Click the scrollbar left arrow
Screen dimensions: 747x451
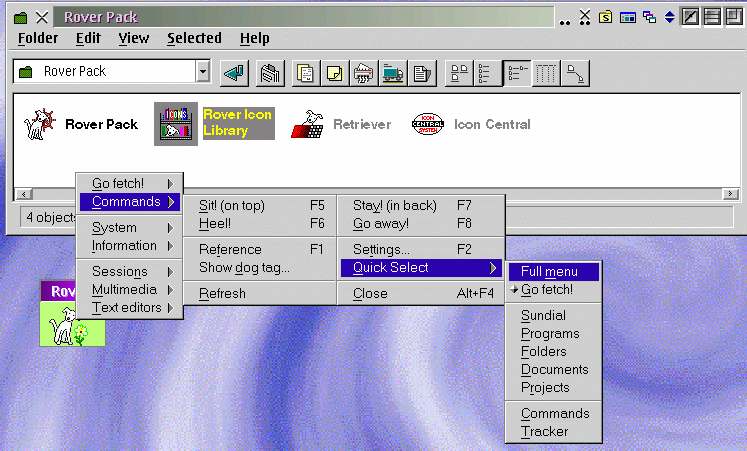pyautogui.click(x=23, y=194)
